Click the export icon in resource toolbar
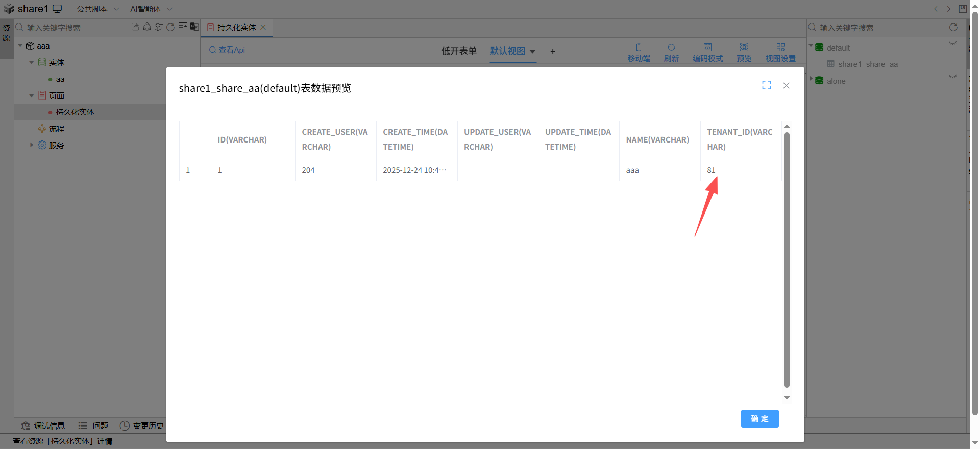 pos(135,27)
